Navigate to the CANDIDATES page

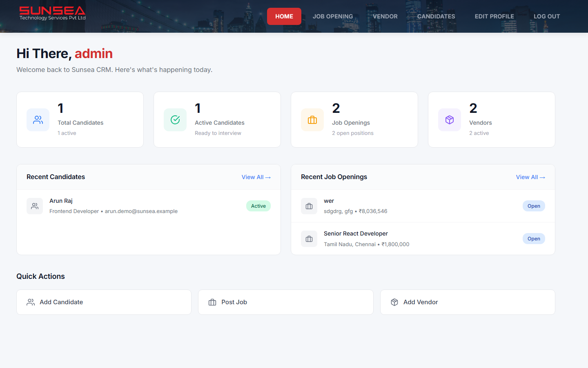[436, 16]
